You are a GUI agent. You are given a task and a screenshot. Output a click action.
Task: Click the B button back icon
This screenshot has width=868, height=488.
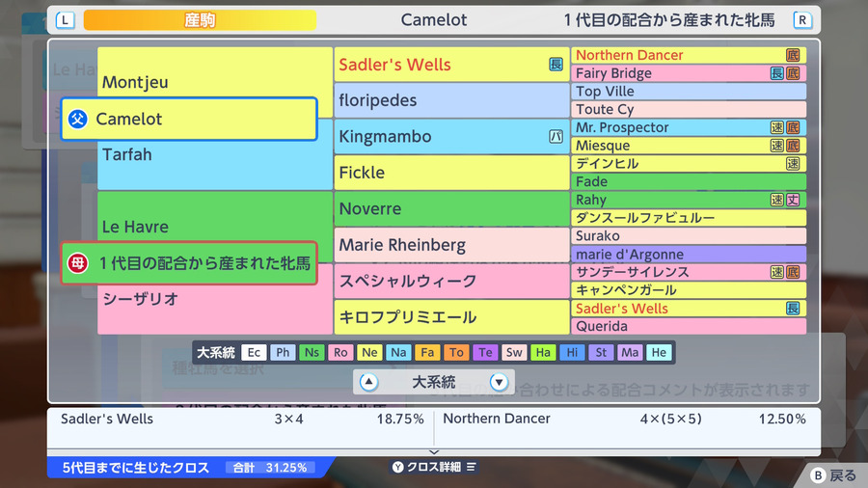point(818,474)
